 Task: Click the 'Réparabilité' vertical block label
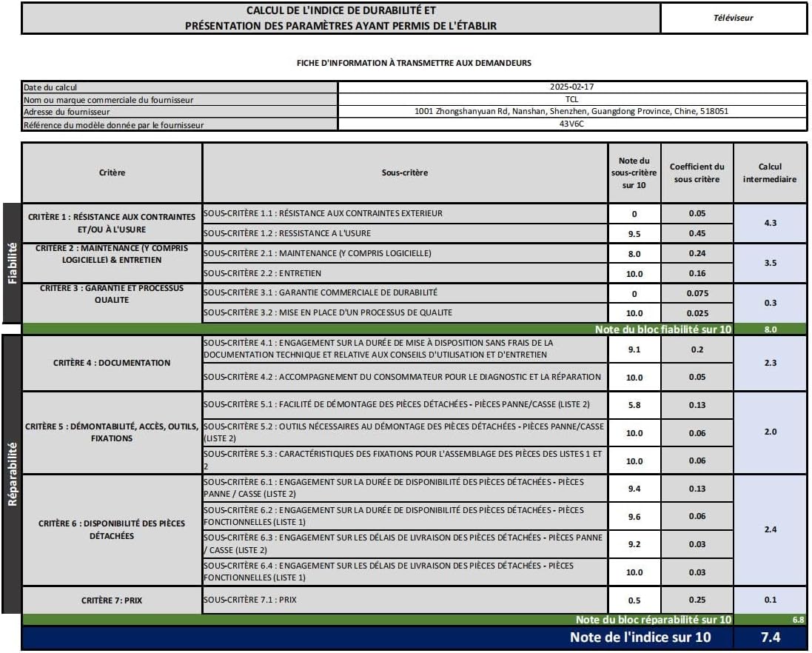pyautogui.click(x=12, y=474)
